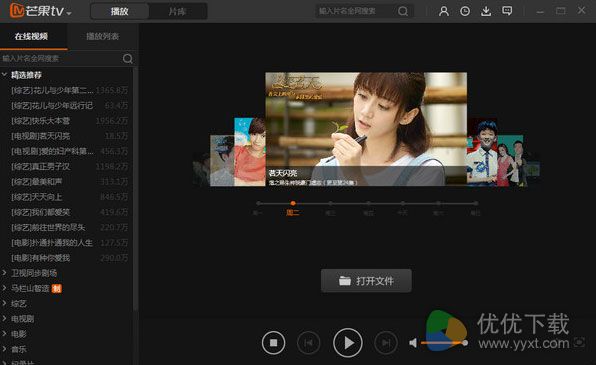Close the Mango TV window
The width and height of the screenshot is (596, 365).
[581, 10]
